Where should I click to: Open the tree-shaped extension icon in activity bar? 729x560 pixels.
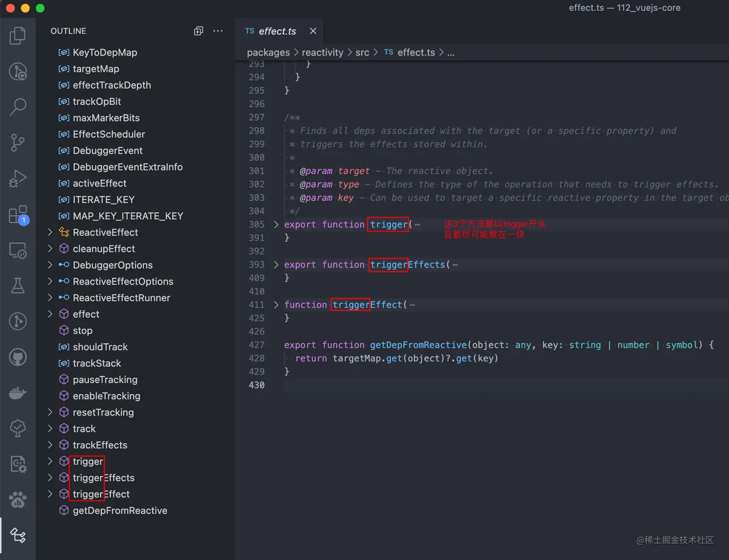coord(18,428)
